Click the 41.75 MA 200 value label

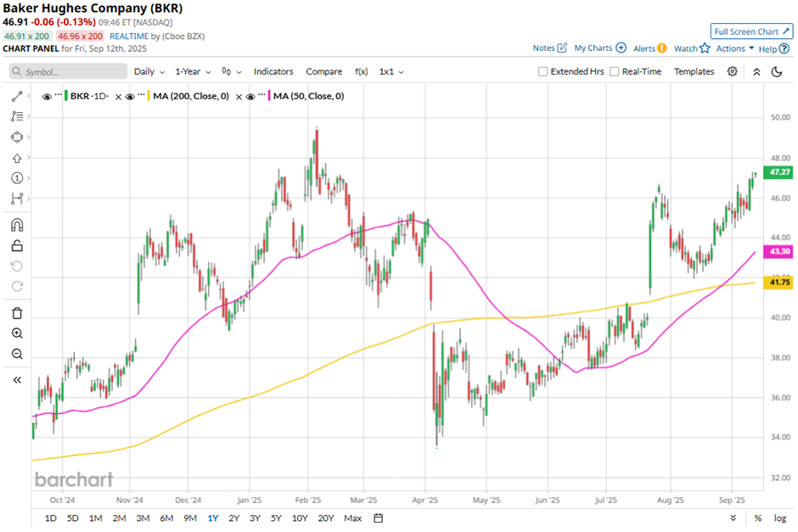(778, 282)
